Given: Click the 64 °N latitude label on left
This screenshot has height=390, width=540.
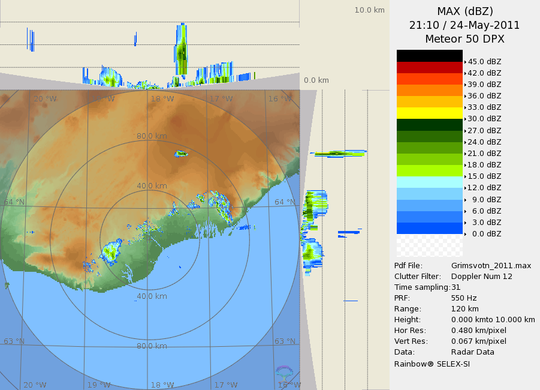Looking at the screenshot, I should (x=14, y=202).
